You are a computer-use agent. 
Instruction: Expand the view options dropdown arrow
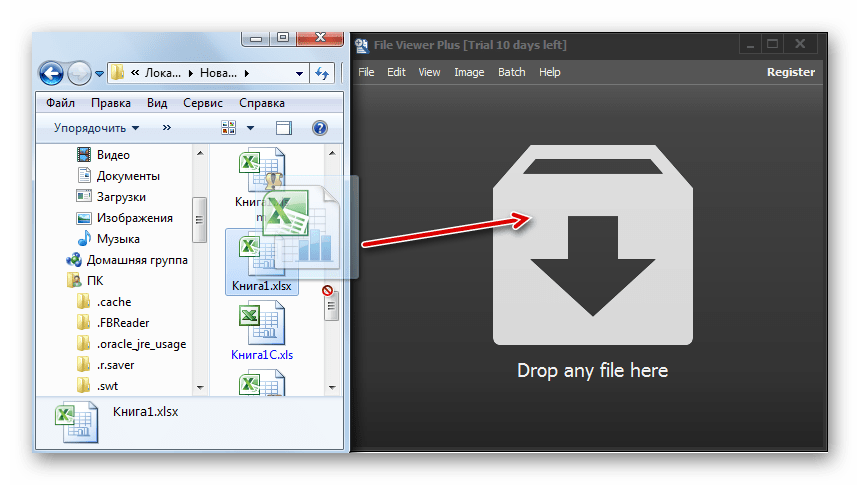pyautogui.click(x=250, y=128)
